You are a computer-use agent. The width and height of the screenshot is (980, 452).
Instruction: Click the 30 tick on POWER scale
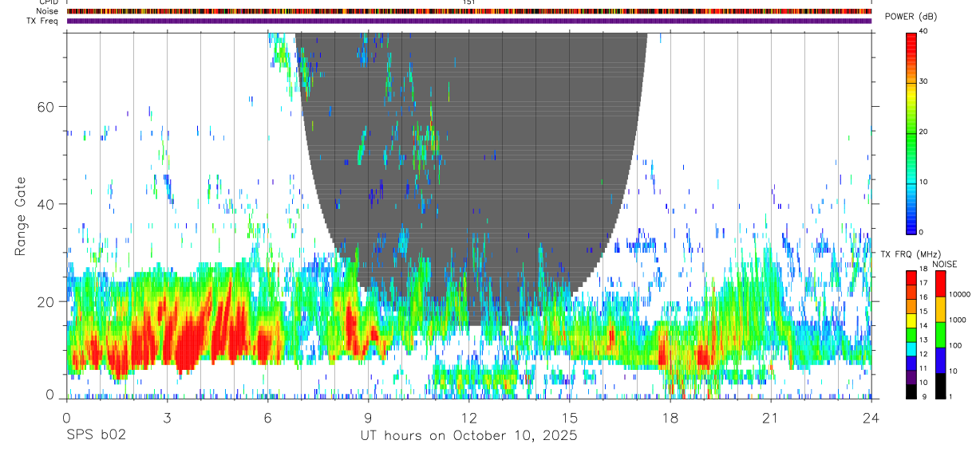click(924, 82)
